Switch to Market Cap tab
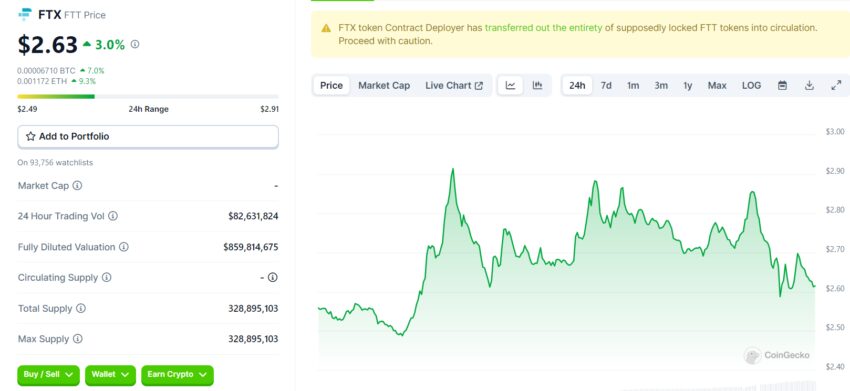The image size is (850, 391). tap(384, 85)
